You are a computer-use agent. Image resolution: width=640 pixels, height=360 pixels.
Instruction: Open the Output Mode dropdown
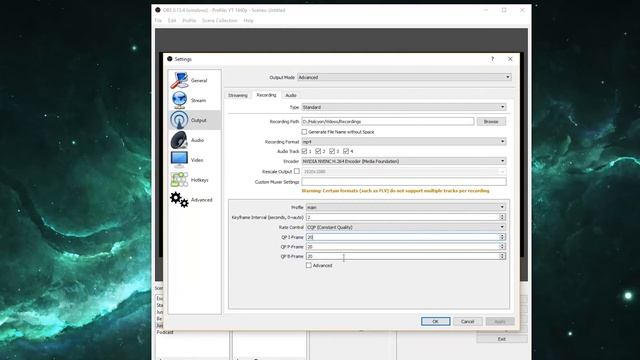point(404,77)
